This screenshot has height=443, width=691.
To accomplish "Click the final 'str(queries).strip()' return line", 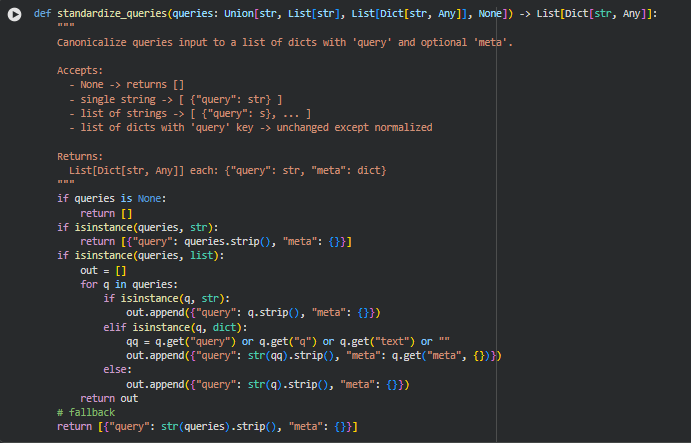I will [207, 427].
